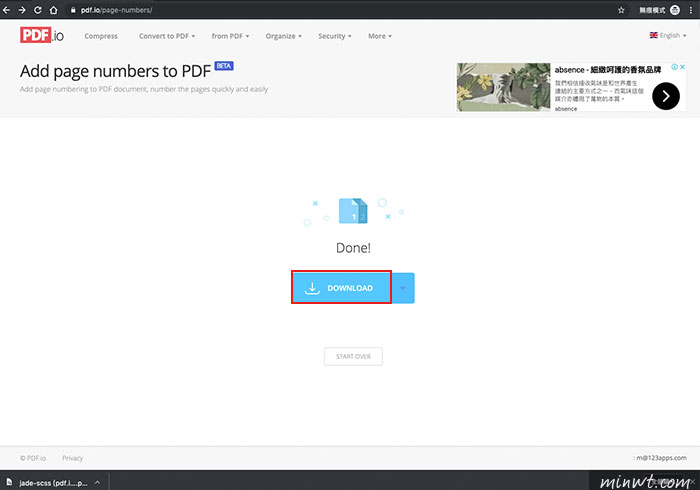The height and width of the screenshot is (490, 700).
Task: Expand Convert to PDF menu
Action: tap(167, 36)
